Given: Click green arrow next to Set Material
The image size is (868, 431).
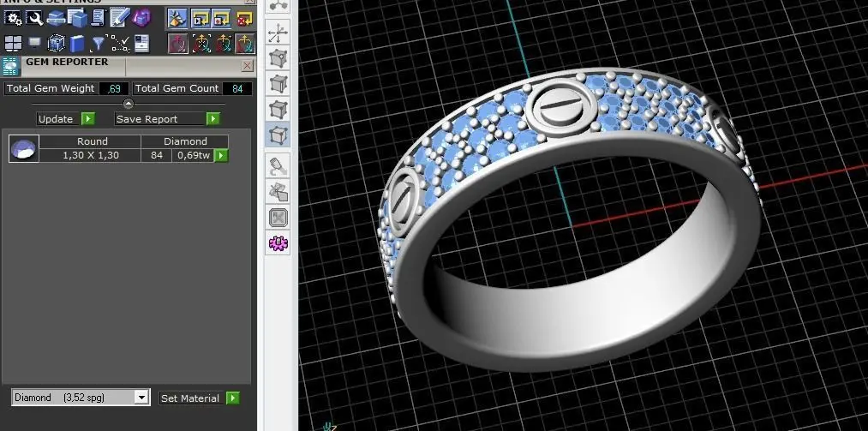Looking at the screenshot, I should pos(233,398).
